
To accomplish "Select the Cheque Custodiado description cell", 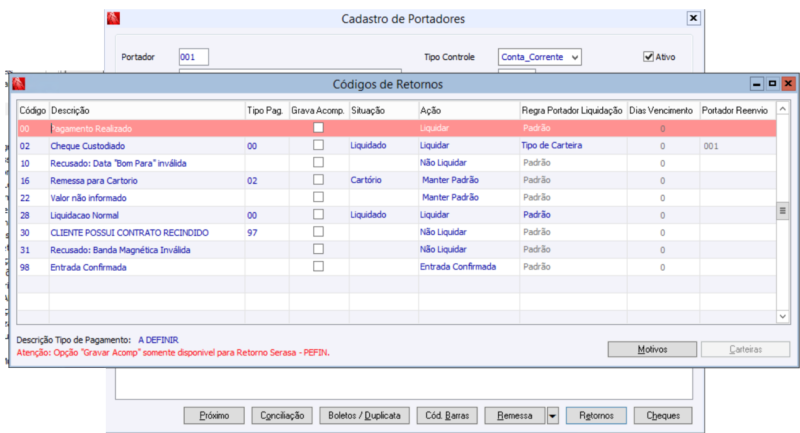I will click(x=147, y=146).
